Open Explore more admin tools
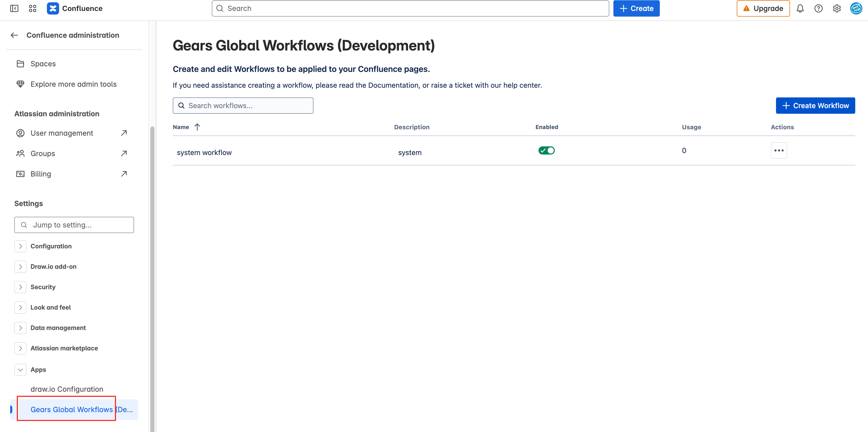This screenshot has height=432, width=868. click(x=74, y=84)
